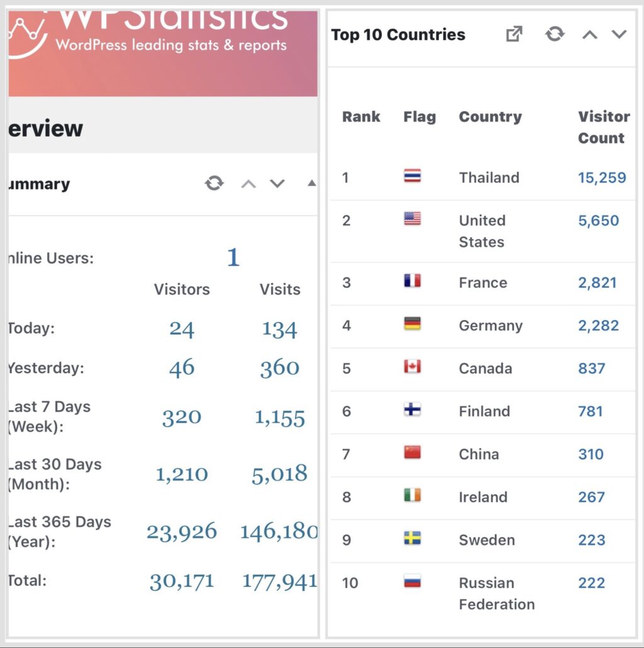Open Top 10 Countries full report icon

(x=514, y=34)
